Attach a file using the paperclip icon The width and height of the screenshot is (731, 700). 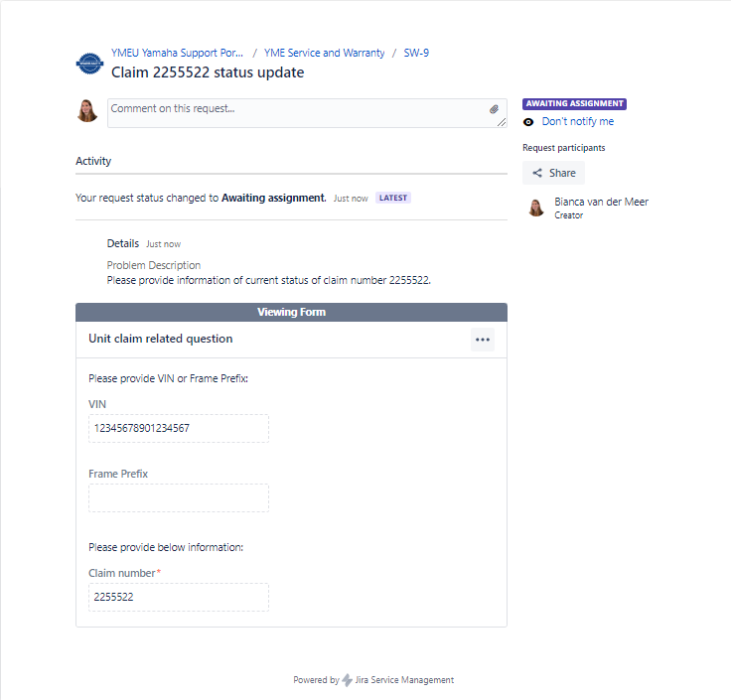tap(494, 109)
